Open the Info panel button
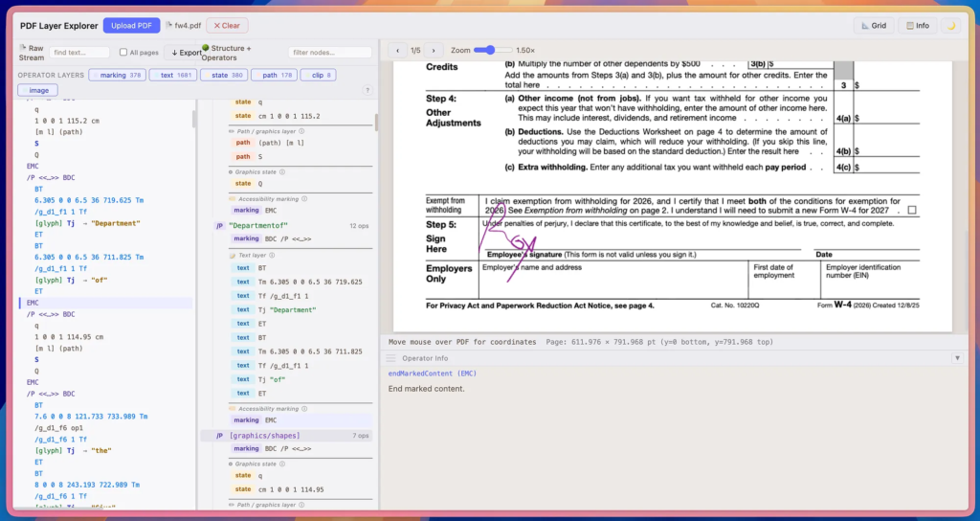Viewport: 980px width, 521px height. click(918, 26)
